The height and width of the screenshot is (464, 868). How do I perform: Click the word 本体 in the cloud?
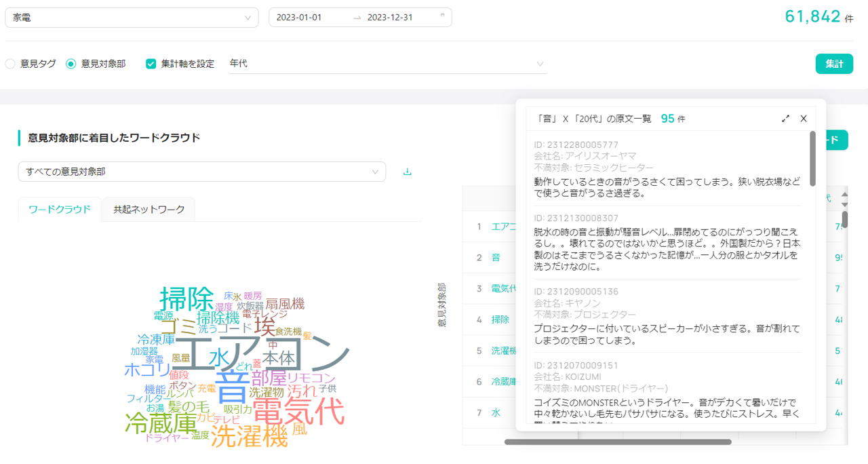click(279, 357)
